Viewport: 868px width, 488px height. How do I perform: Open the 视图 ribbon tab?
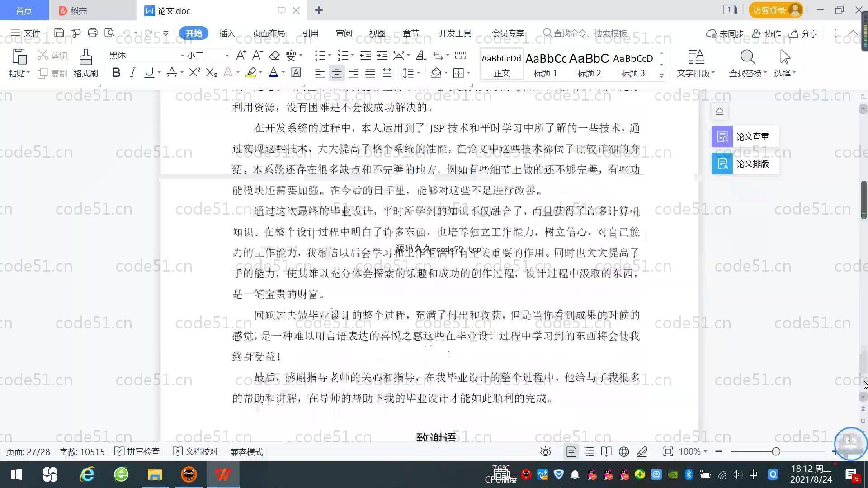point(377,33)
